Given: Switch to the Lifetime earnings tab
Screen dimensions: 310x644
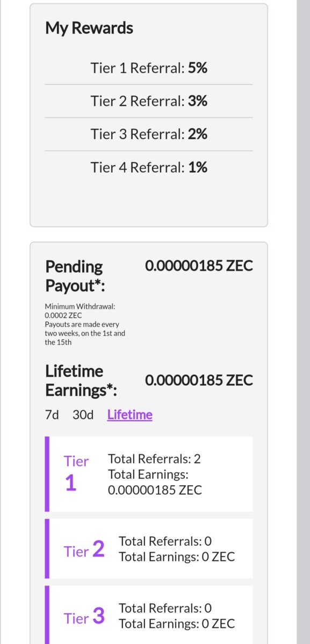Looking at the screenshot, I should click(x=129, y=415).
